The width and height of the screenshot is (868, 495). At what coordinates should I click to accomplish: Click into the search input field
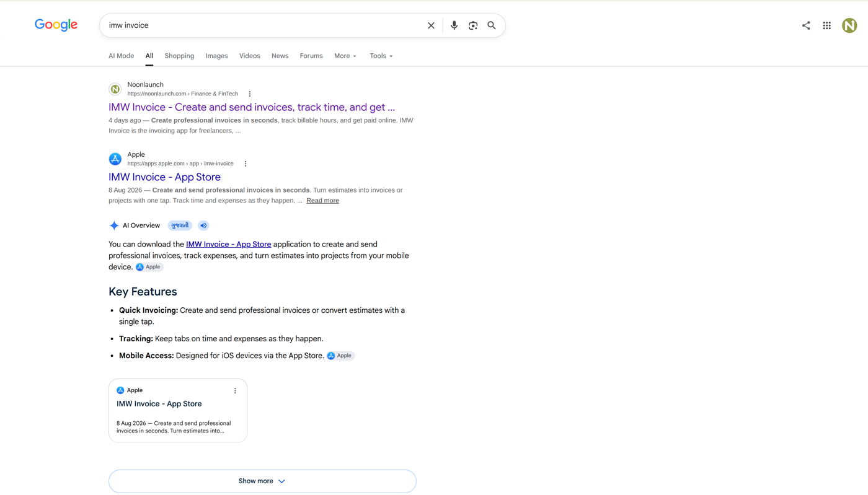coord(263,25)
